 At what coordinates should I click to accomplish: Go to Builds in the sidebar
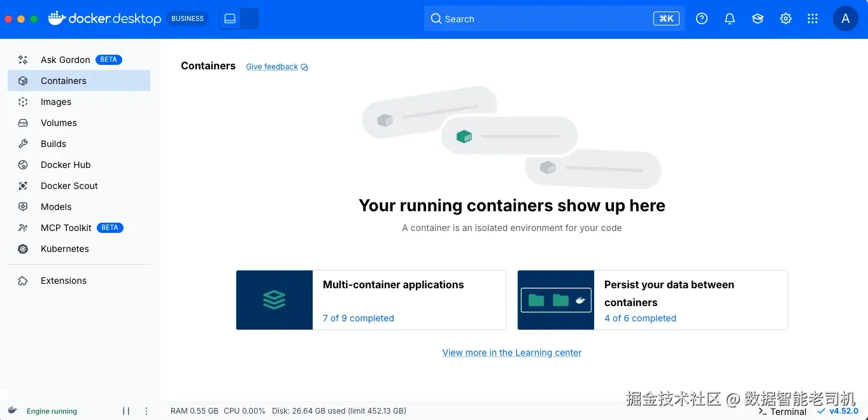point(79,144)
